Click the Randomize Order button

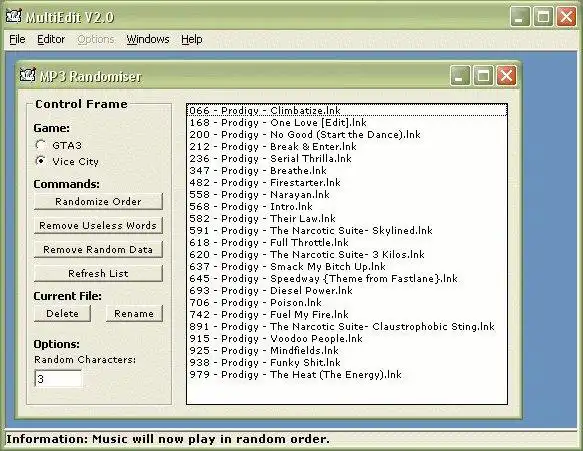point(98,202)
